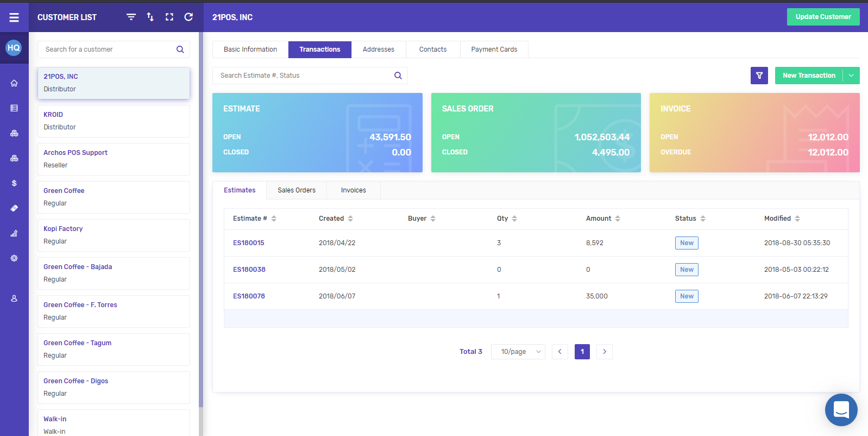Select Green Coffee - Bajada customer

[114, 273]
